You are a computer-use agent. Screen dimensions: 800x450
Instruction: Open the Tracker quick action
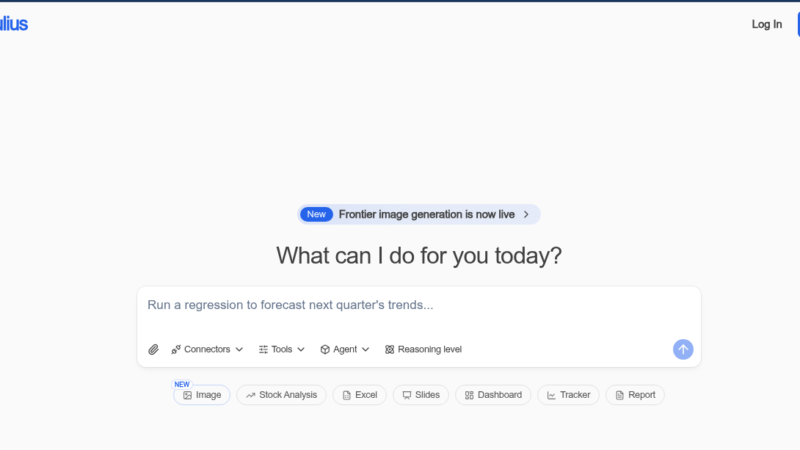click(568, 395)
